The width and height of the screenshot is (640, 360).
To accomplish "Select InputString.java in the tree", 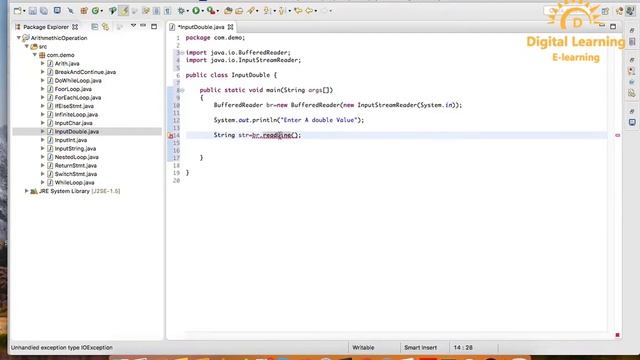I will pos(75,149).
